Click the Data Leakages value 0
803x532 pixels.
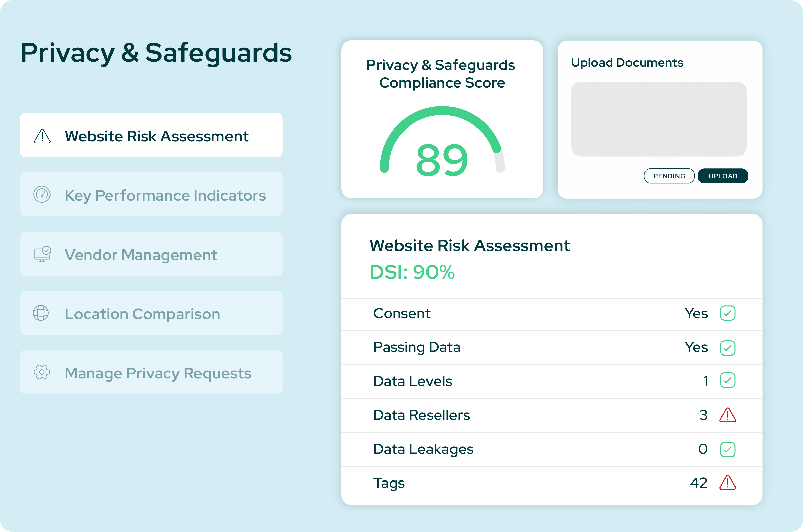[x=703, y=449]
